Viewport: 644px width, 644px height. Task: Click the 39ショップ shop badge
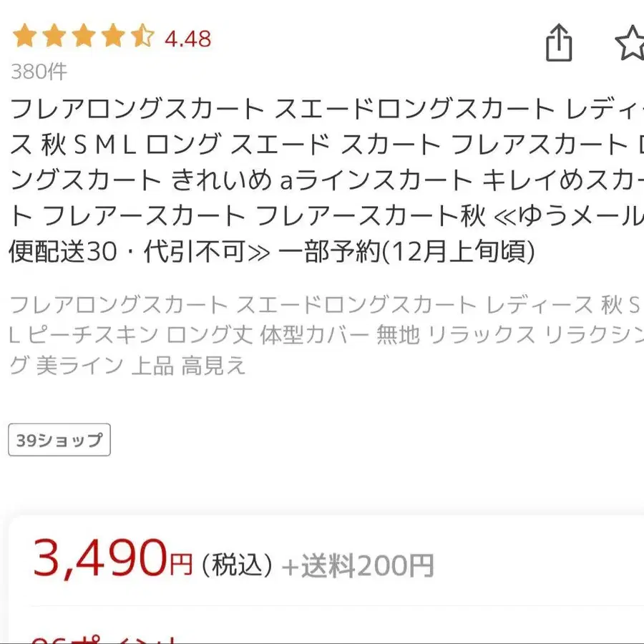pyautogui.click(x=59, y=440)
